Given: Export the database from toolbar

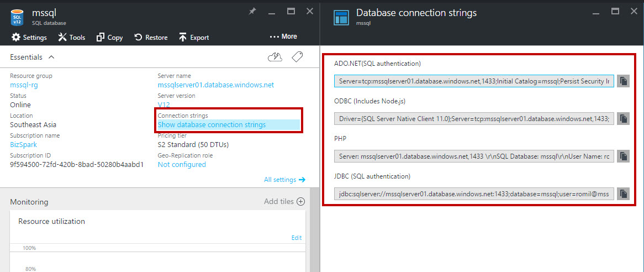Looking at the screenshot, I should point(193,38).
